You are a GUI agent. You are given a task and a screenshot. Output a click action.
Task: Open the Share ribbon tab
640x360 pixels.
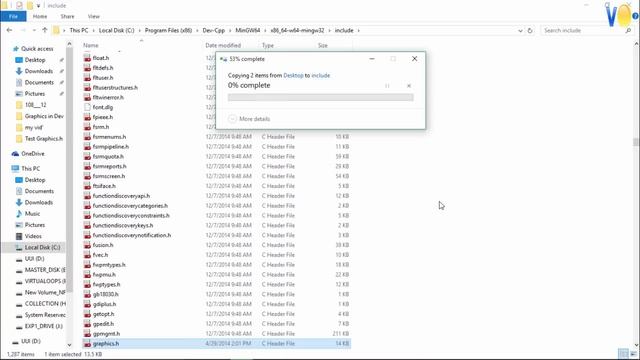(x=67, y=16)
